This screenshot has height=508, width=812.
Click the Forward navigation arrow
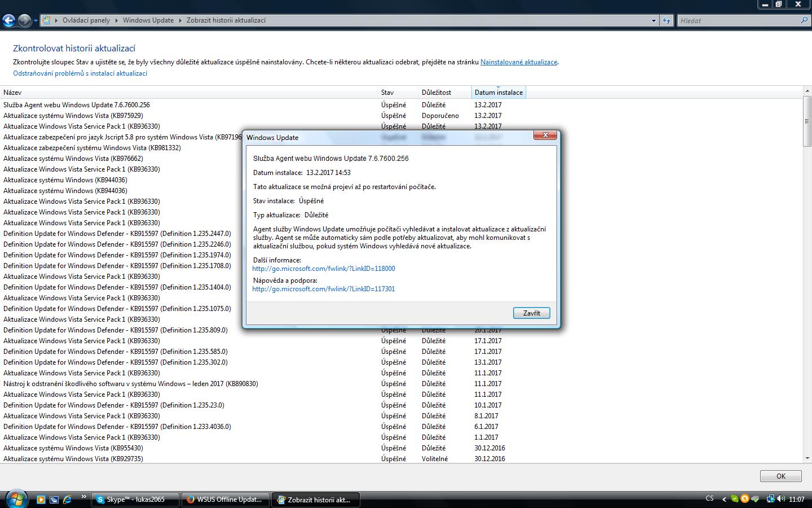(x=24, y=21)
